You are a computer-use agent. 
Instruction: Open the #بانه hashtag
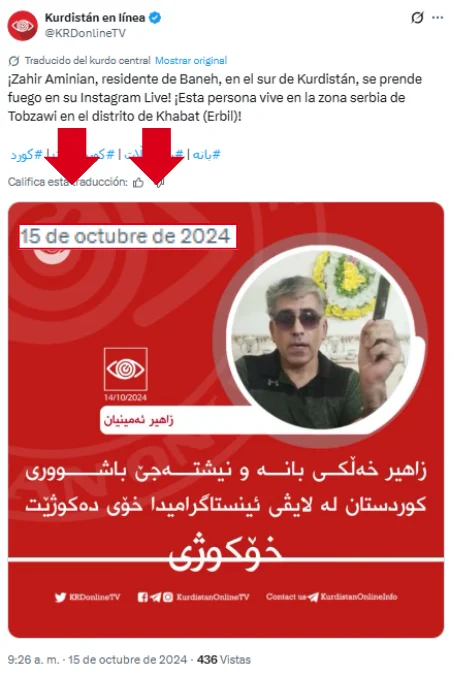pyautogui.click(x=206, y=154)
